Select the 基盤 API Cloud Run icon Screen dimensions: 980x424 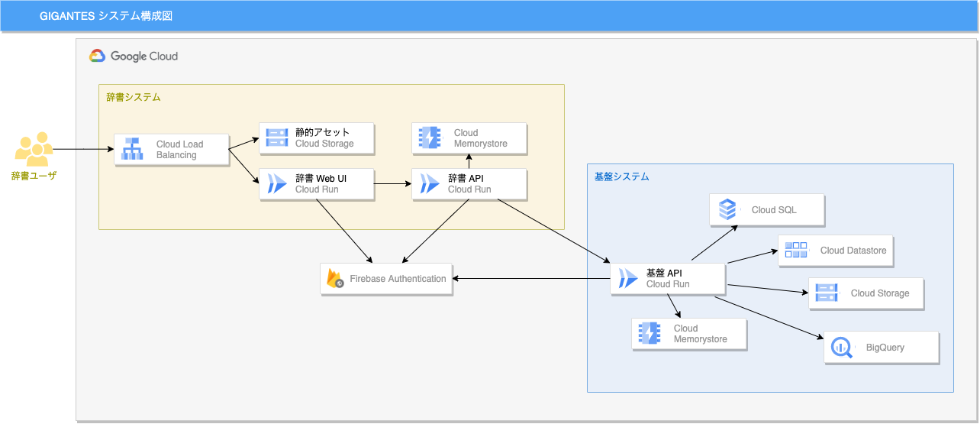click(628, 279)
